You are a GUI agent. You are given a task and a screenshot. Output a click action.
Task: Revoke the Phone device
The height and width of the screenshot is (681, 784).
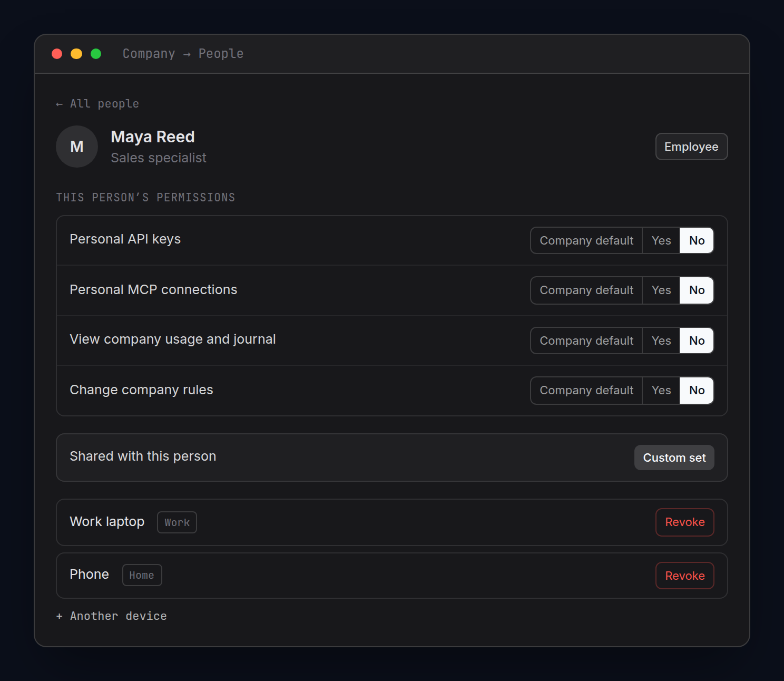coord(685,576)
